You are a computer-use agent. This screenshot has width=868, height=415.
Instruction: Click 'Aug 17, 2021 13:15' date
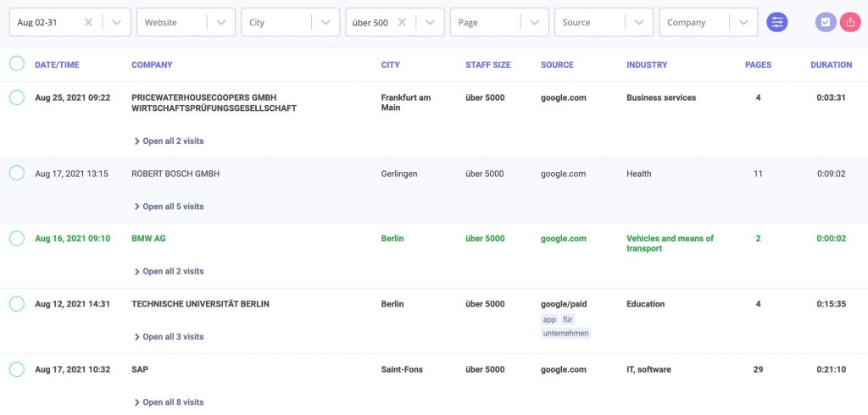click(x=71, y=174)
